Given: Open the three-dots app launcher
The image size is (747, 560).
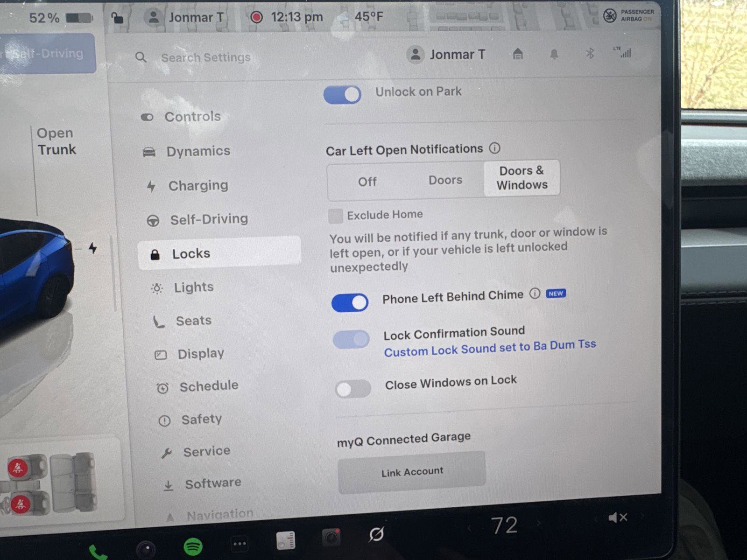Looking at the screenshot, I should click(240, 544).
